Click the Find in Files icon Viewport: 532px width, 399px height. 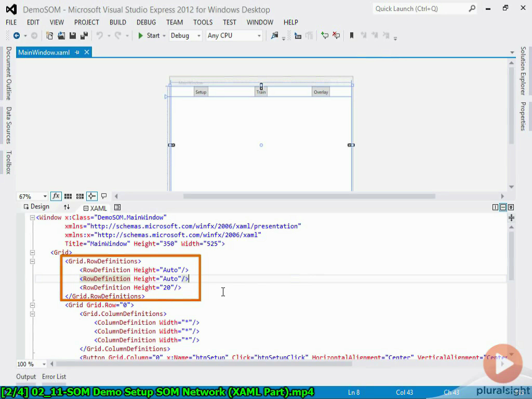(x=274, y=35)
